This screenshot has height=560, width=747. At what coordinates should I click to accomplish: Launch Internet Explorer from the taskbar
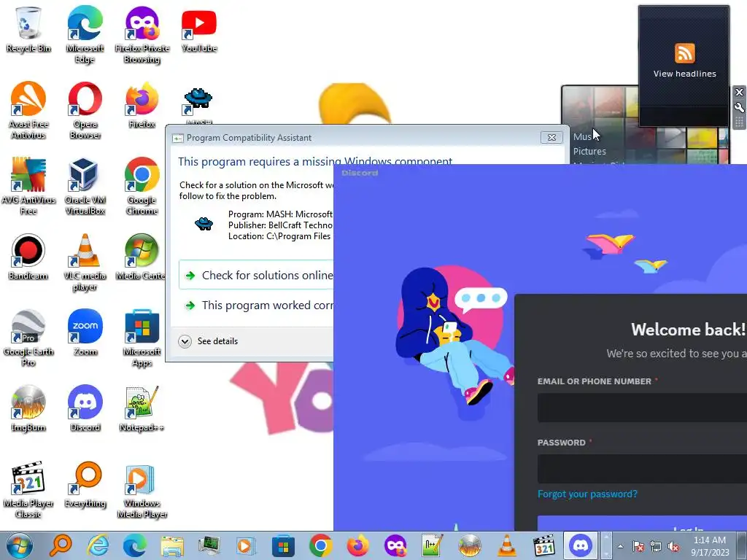pyautogui.click(x=98, y=545)
